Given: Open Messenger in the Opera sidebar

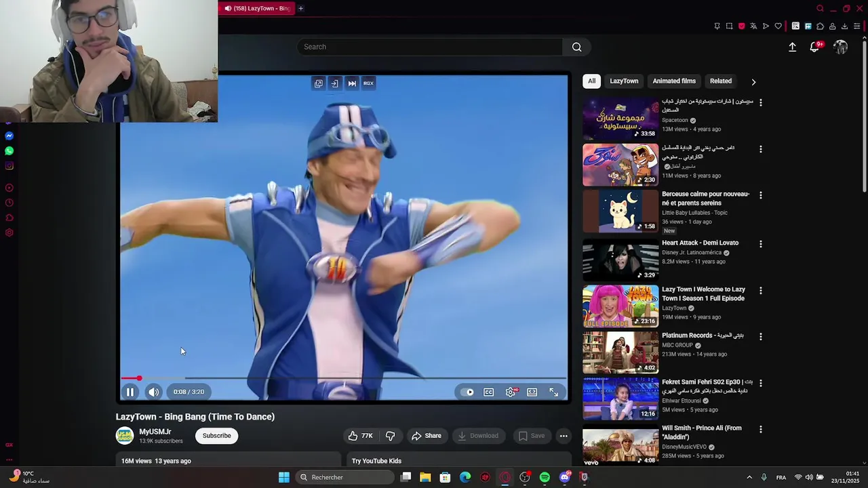Looking at the screenshot, I should (x=9, y=136).
